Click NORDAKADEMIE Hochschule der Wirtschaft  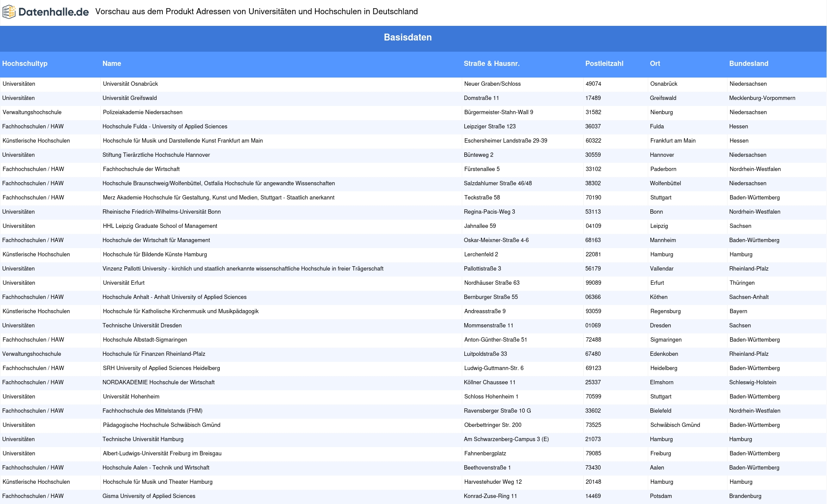pos(159,382)
